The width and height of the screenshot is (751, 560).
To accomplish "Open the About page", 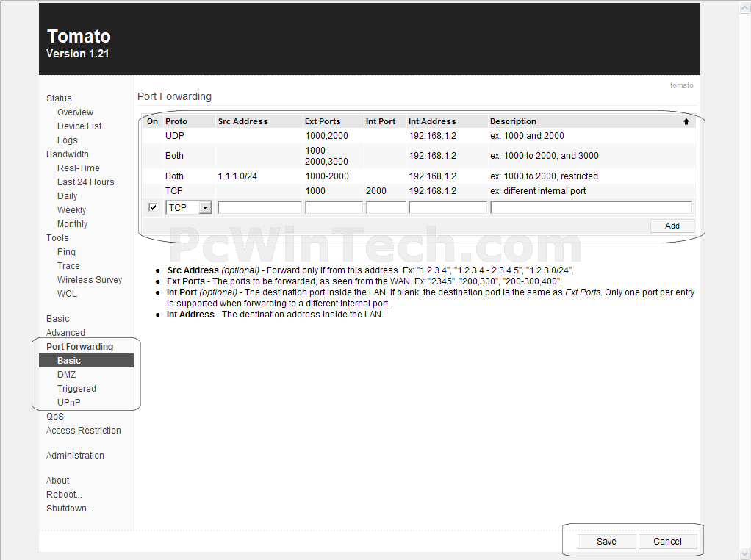I will tap(58, 480).
